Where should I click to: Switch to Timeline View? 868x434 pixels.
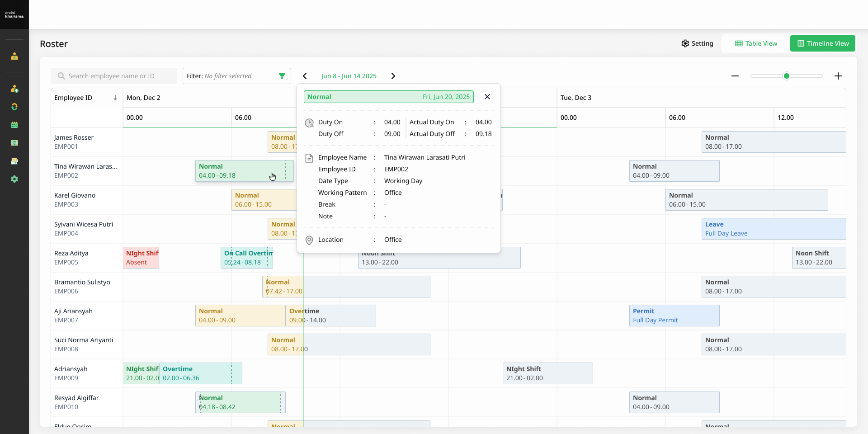tap(823, 43)
